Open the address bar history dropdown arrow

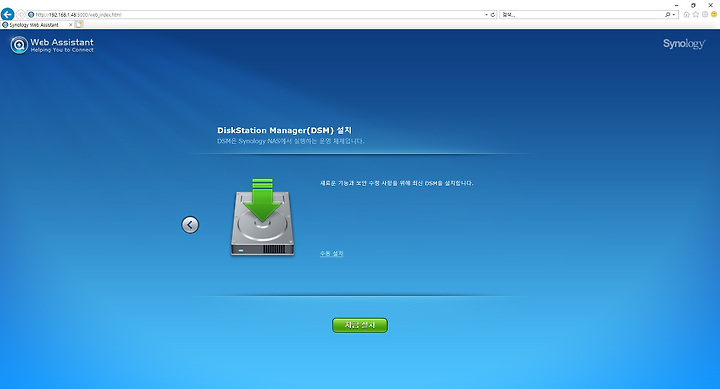coord(487,15)
